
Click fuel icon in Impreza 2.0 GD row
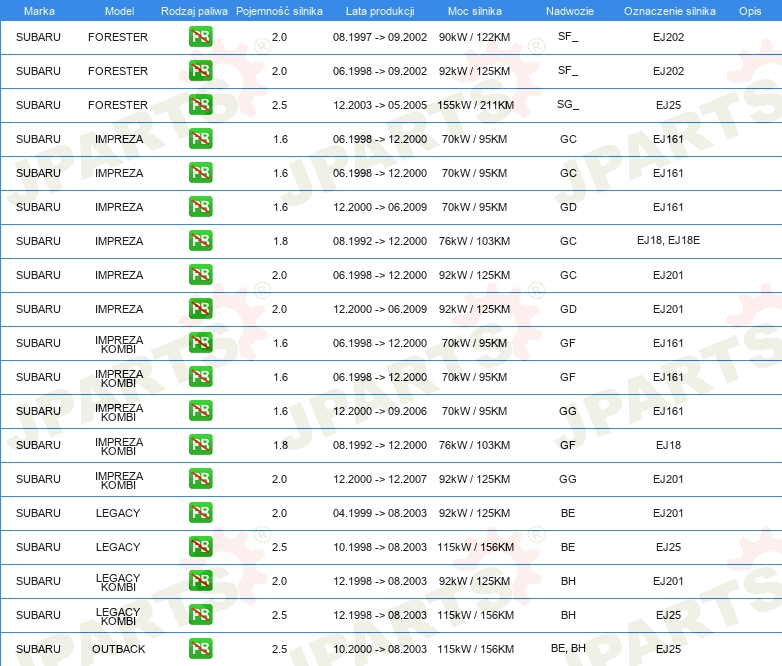[x=200, y=309]
